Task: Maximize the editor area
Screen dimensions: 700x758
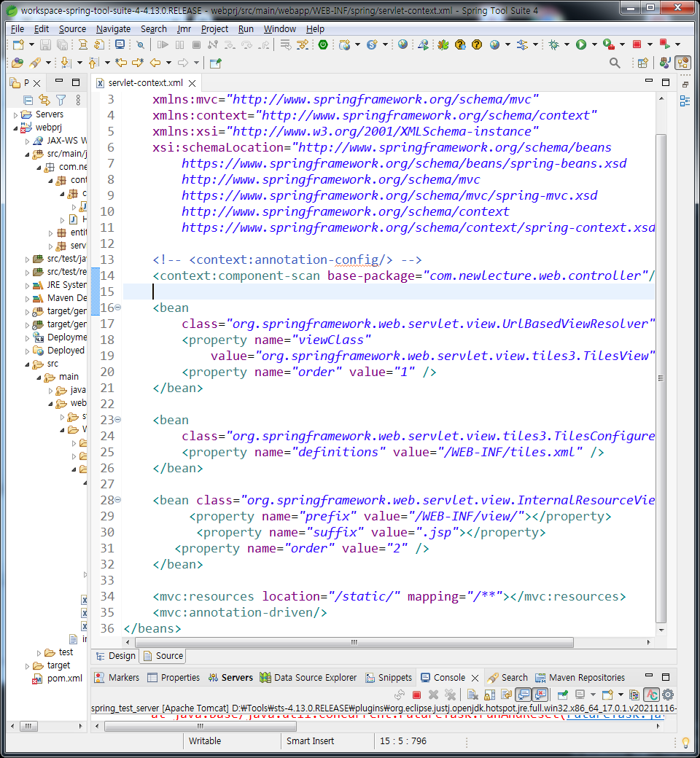Action: pyautogui.click(x=666, y=82)
